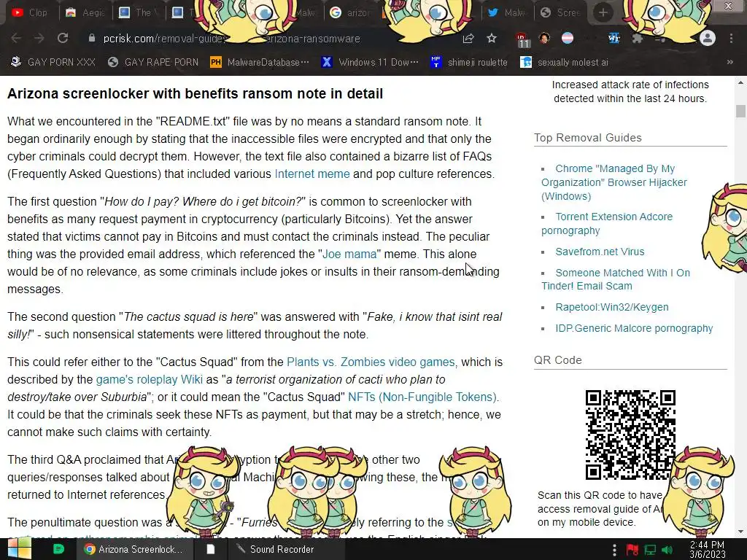Switch to the YouTube "Clop" tab

(x=29, y=12)
